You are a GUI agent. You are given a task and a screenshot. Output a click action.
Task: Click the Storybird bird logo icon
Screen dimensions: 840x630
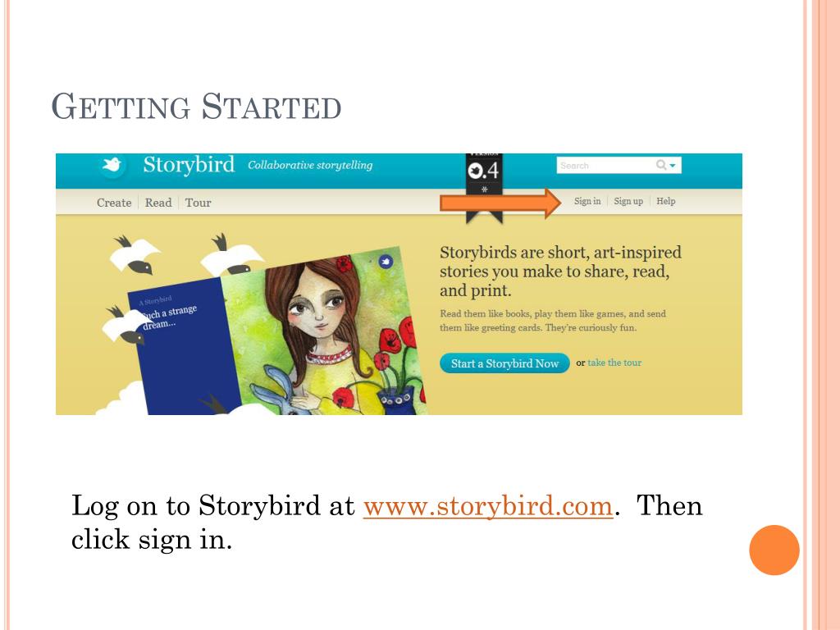pos(112,164)
